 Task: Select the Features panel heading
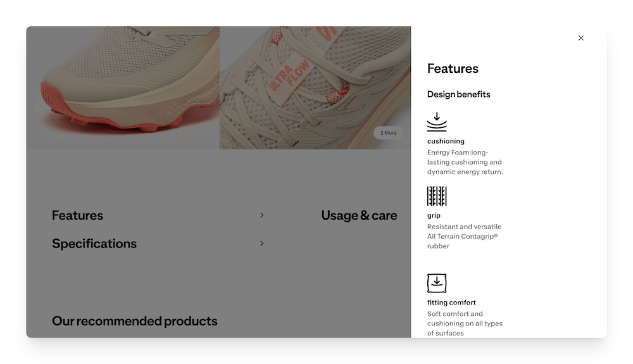453,68
